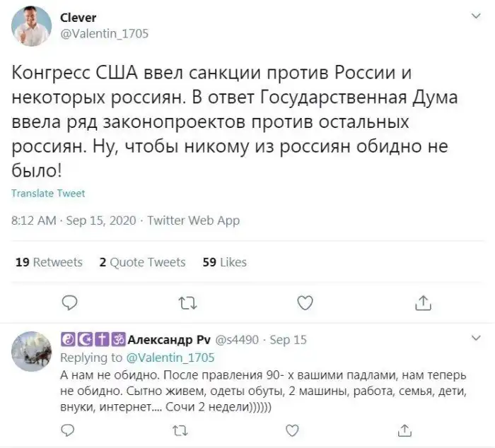Screen dimensions: 495x448
Task: Share Александр Pv's reply
Action: [x=404, y=429]
